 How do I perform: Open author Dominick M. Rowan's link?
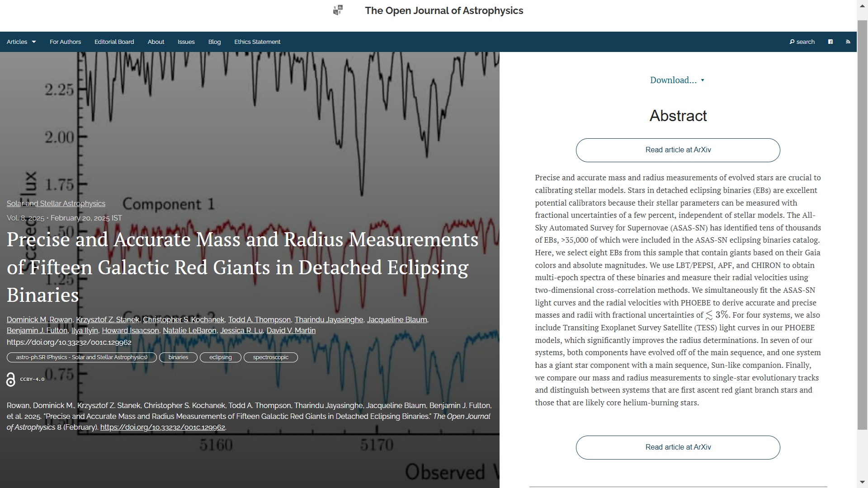pyautogui.click(x=39, y=320)
